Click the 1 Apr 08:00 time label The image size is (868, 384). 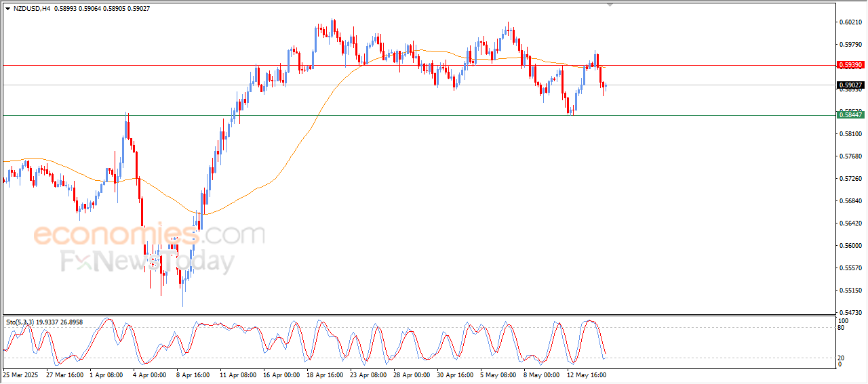[107, 374]
